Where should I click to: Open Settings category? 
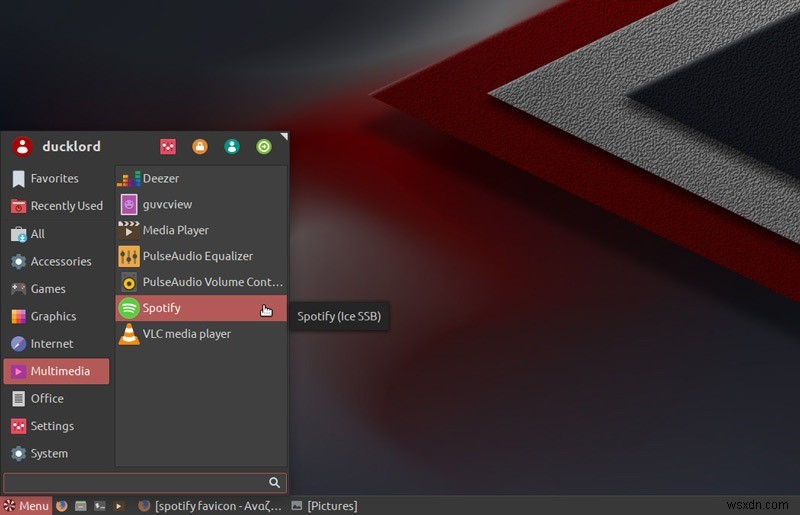pyautogui.click(x=56, y=426)
